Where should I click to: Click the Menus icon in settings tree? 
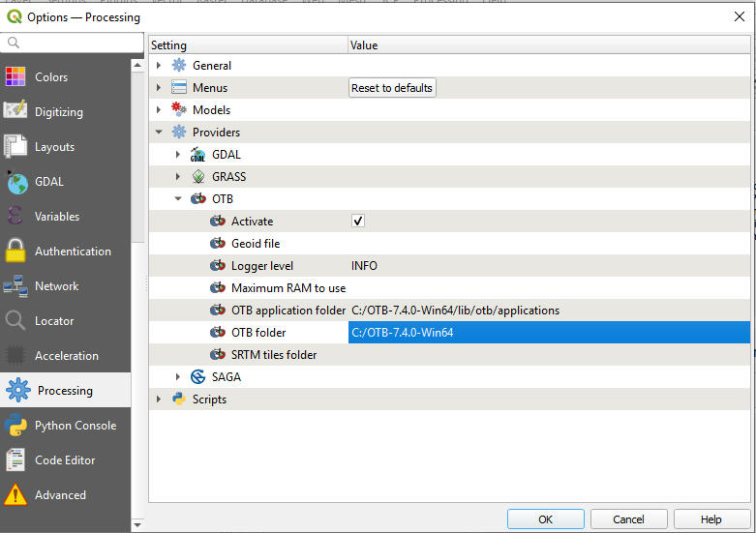coord(179,87)
